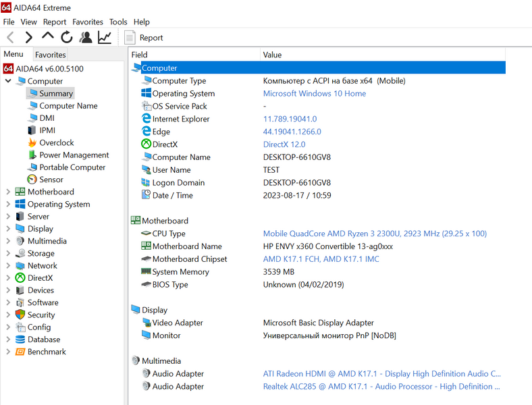This screenshot has height=405, width=532.
Task: Switch to the Favorites tab in the side panel
Action: (50, 55)
